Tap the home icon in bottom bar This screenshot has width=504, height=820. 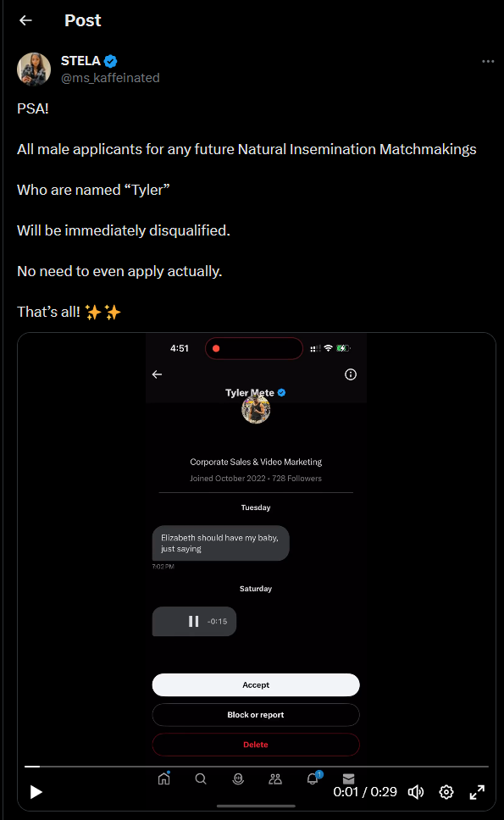pos(164,778)
